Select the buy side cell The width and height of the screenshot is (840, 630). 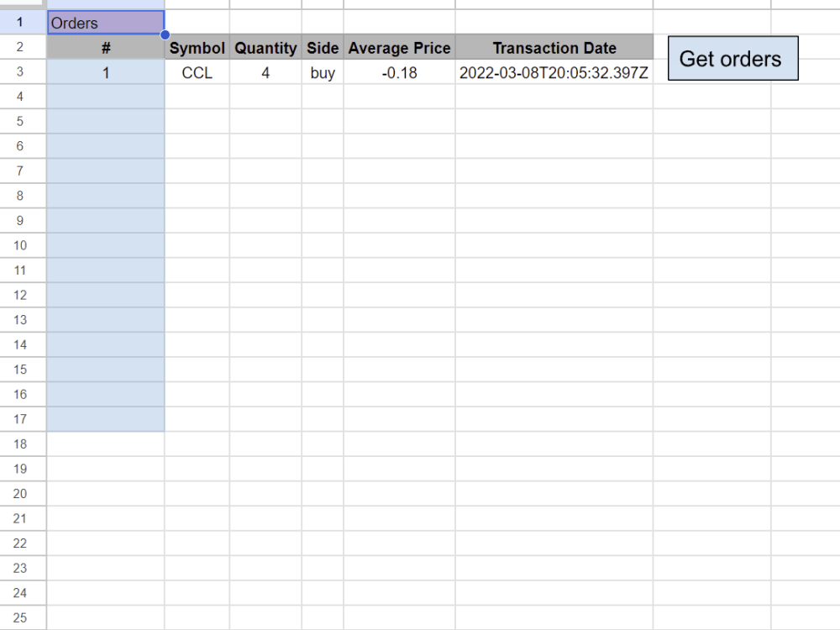coord(323,72)
